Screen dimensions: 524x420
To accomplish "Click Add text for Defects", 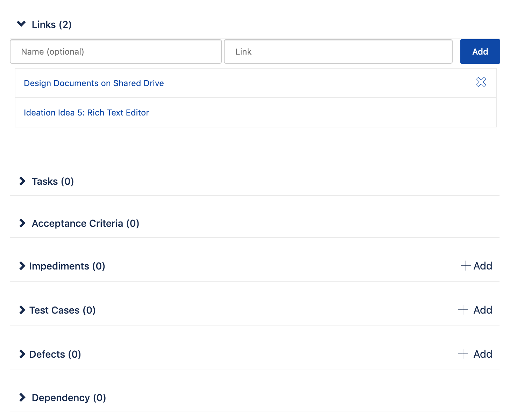I will (x=483, y=354).
